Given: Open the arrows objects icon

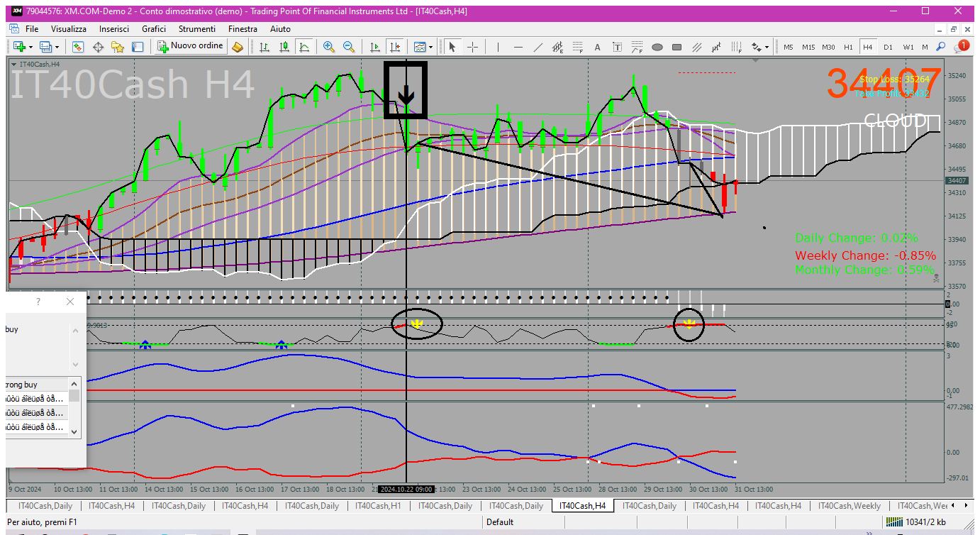Looking at the screenshot, I should tap(757, 47).
